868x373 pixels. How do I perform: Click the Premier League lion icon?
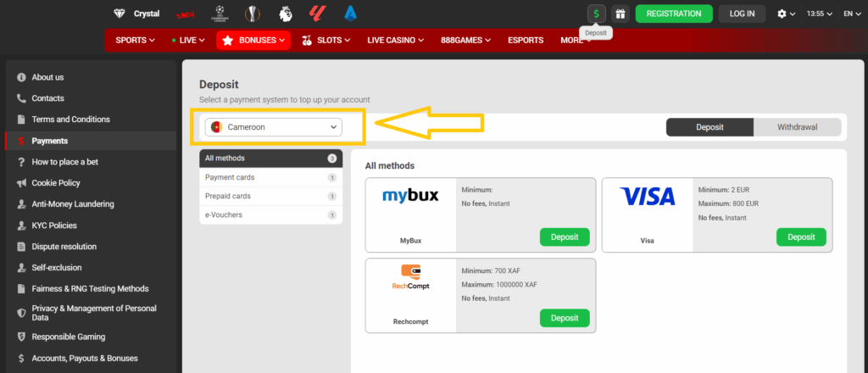(286, 14)
